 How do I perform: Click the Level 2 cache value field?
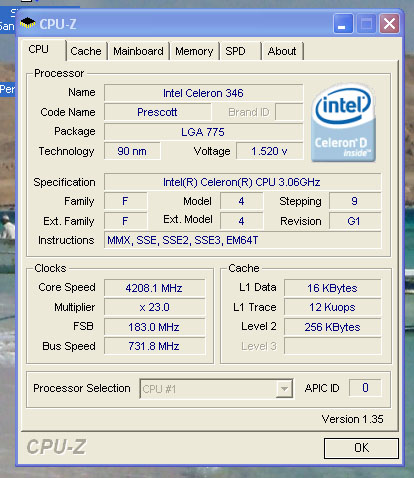tap(332, 327)
